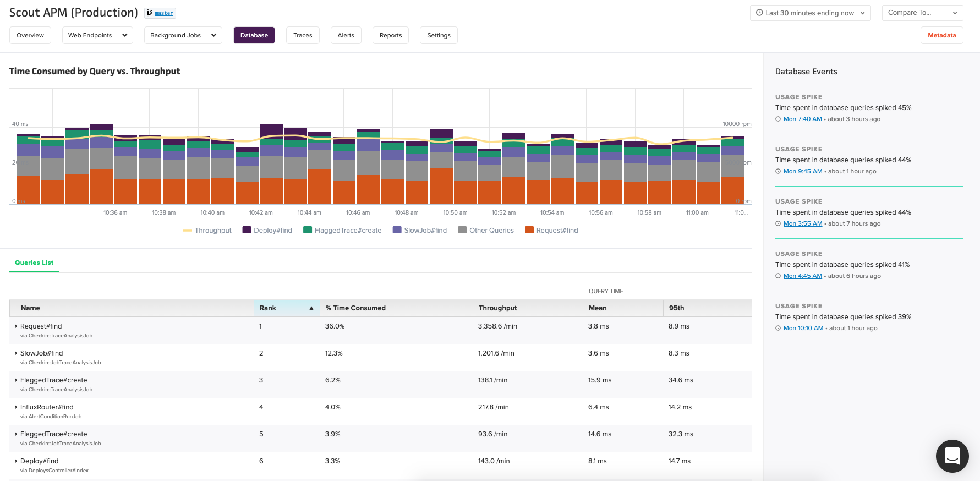Open the Mon 3:55 AM usage spike link
The image size is (980, 481).
click(803, 223)
